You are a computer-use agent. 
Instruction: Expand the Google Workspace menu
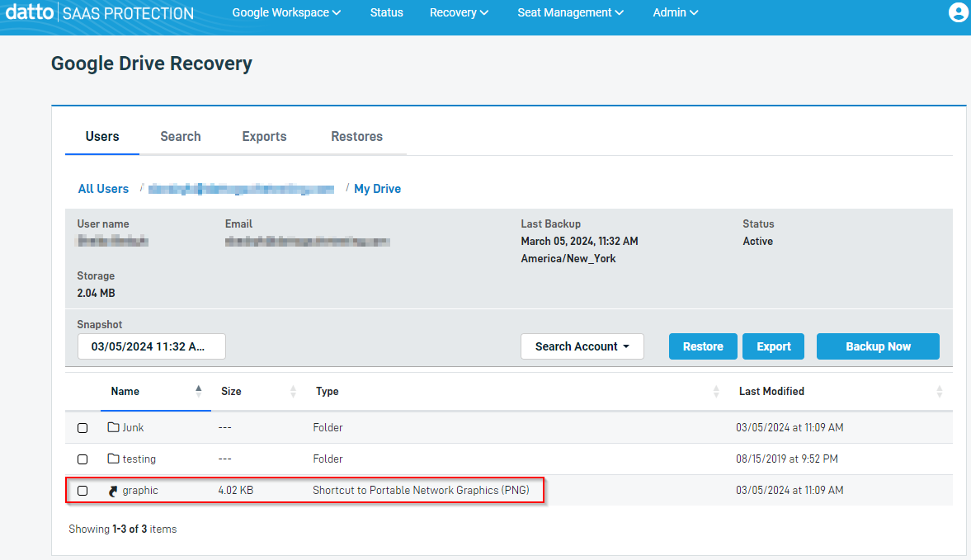pos(286,12)
